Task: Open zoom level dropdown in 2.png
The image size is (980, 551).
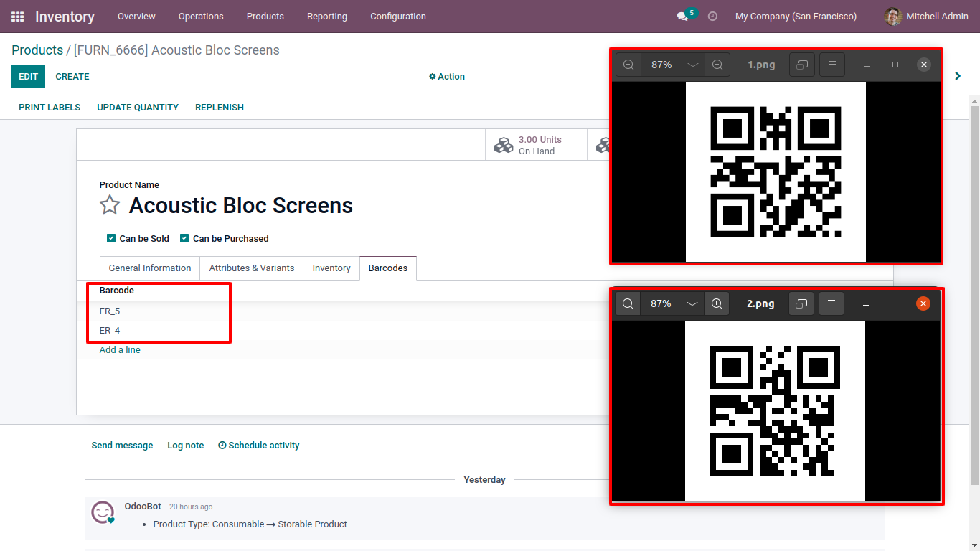Action: coord(692,303)
